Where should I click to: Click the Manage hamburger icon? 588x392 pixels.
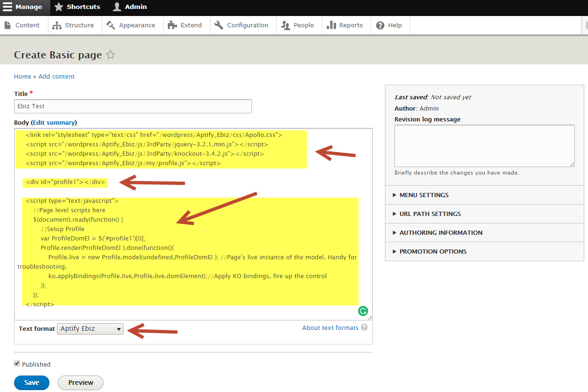(x=8, y=7)
